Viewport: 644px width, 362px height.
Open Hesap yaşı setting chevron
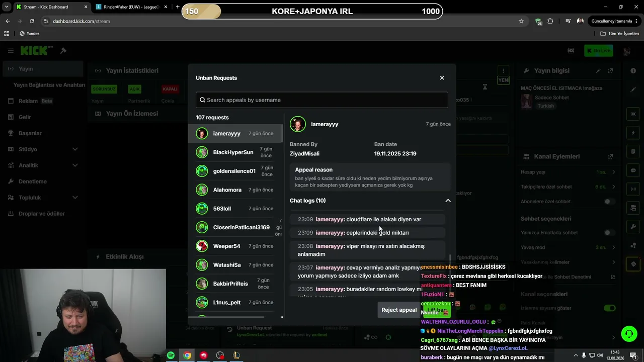(614, 172)
